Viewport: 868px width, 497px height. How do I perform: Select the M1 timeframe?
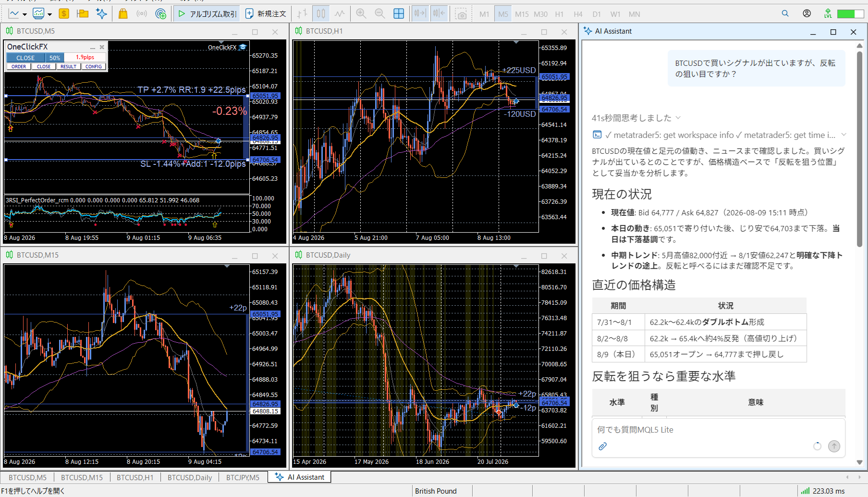pyautogui.click(x=484, y=14)
